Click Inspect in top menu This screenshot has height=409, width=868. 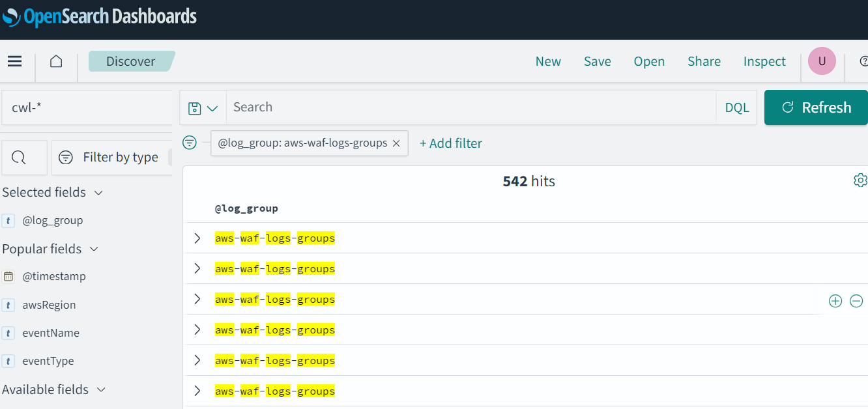point(764,61)
